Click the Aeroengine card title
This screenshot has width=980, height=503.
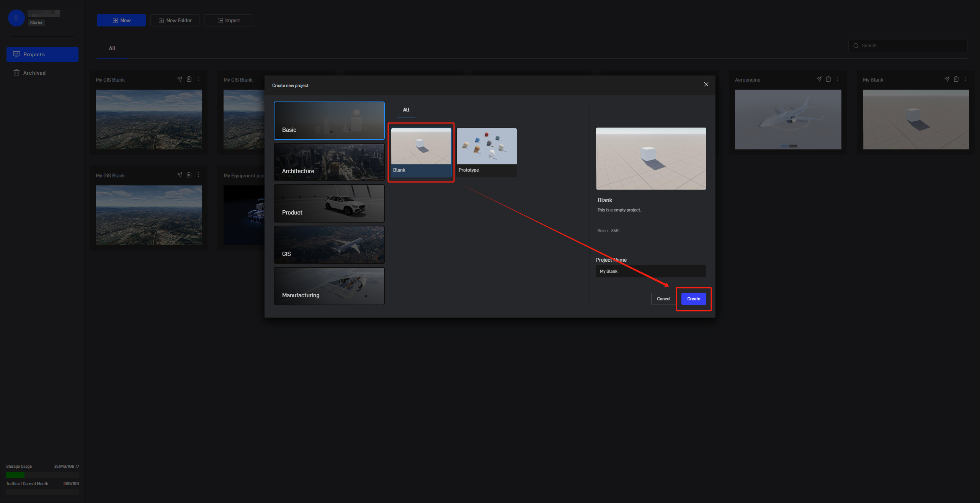click(748, 80)
